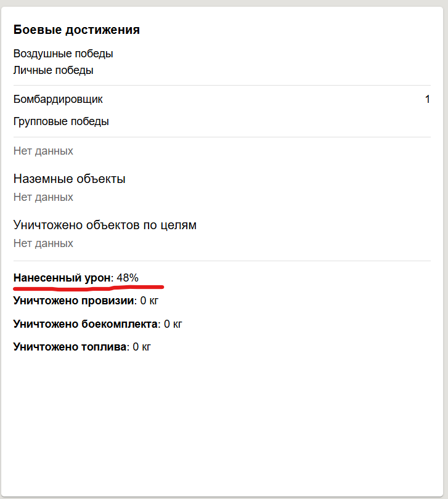Click the "Уничтожено провизии" label

click(73, 301)
